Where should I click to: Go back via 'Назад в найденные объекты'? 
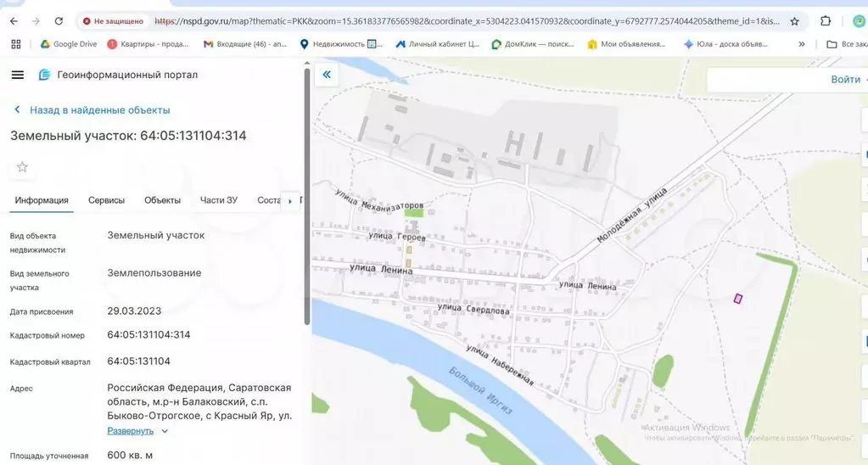coord(92,109)
